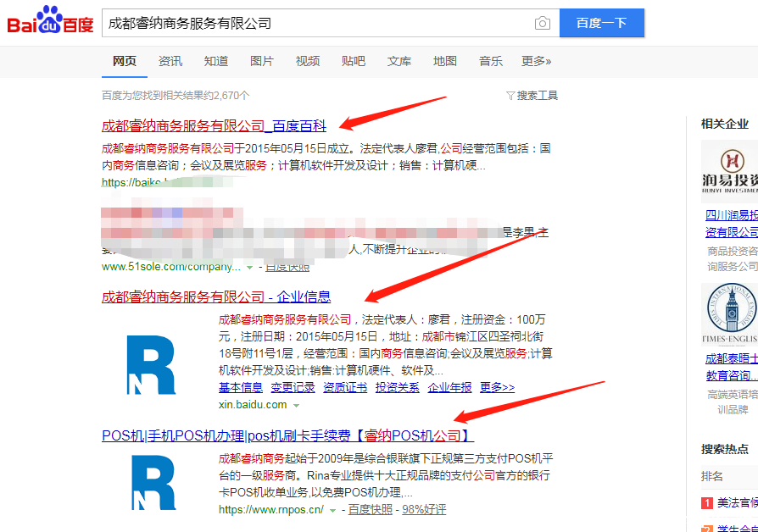Switch to the 资讯 tab
The height and width of the screenshot is (532, 758).
click(170, 61)
